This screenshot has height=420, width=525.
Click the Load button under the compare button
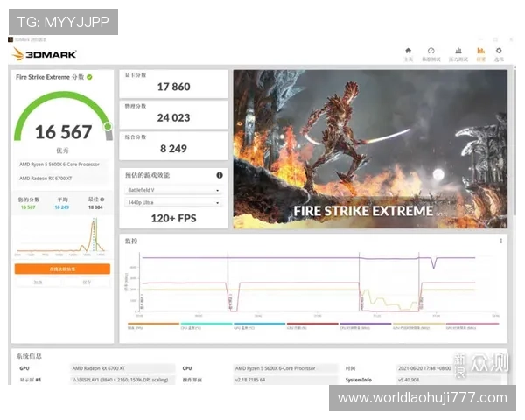(x=38, y=282)
